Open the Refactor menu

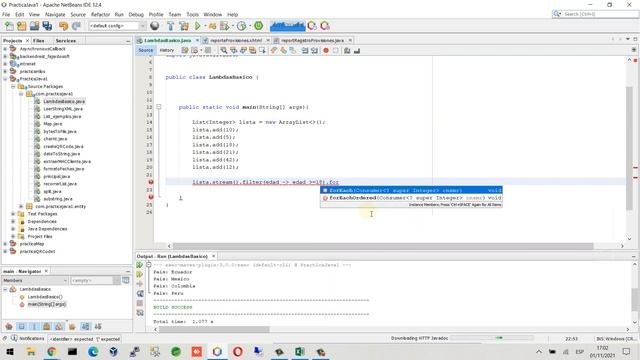(x=100, y=14)
